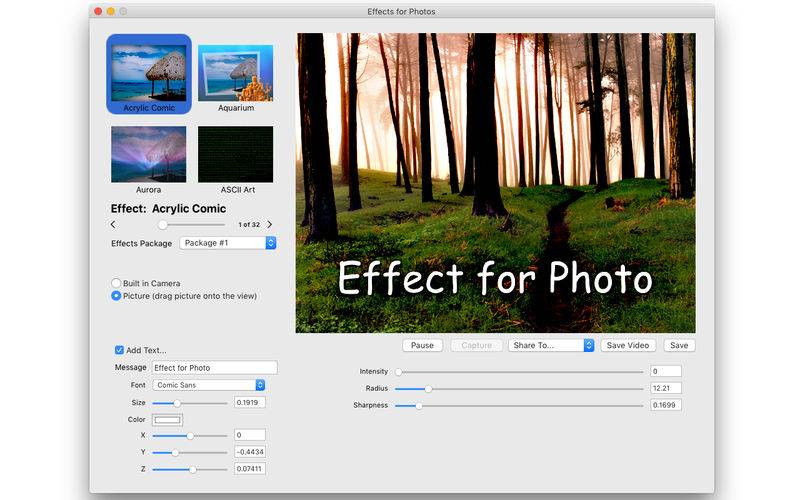
Task: Click the Y value field showing -0.4434
Action: [249, 452]
